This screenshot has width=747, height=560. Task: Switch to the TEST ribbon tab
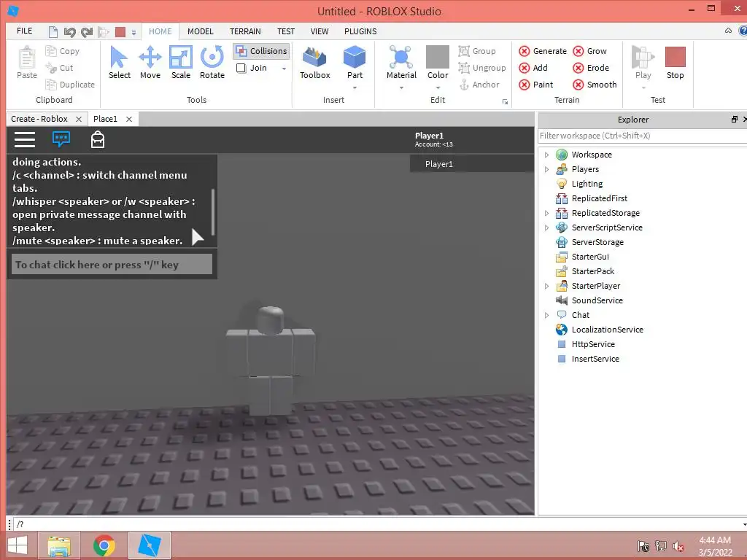(x=286, y=31)
